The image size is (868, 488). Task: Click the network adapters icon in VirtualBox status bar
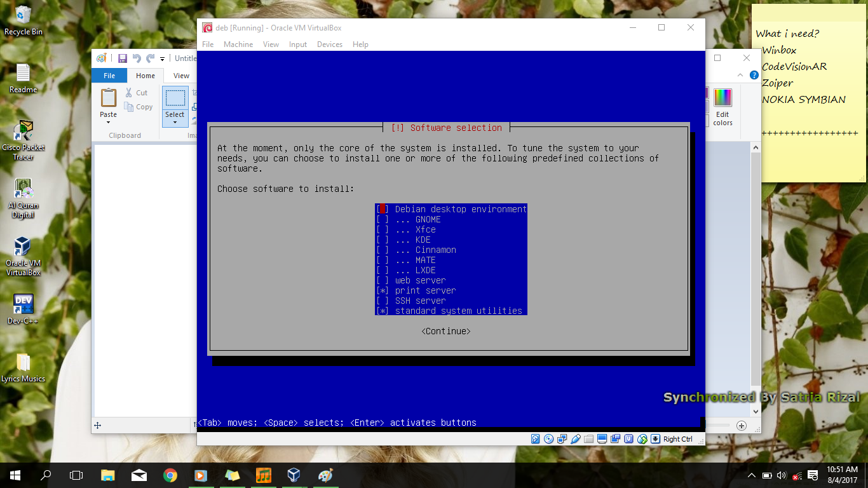click(562, 439)
